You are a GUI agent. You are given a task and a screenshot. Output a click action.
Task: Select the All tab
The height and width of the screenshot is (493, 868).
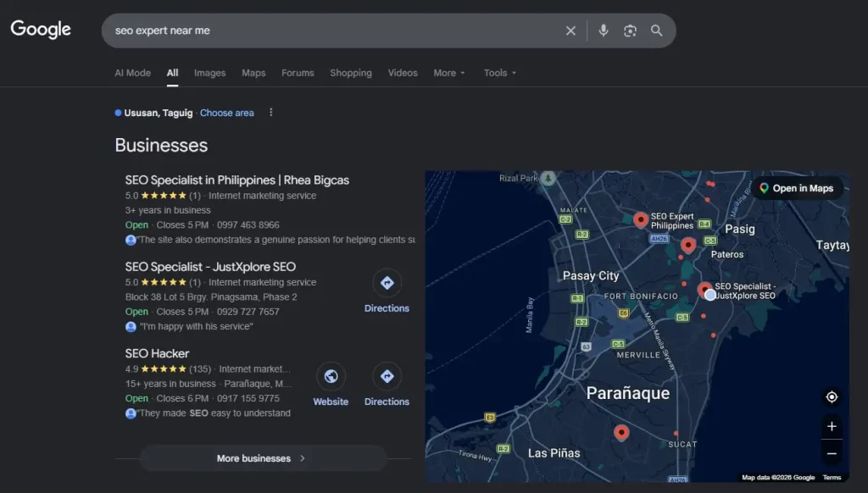click(172, 73)
